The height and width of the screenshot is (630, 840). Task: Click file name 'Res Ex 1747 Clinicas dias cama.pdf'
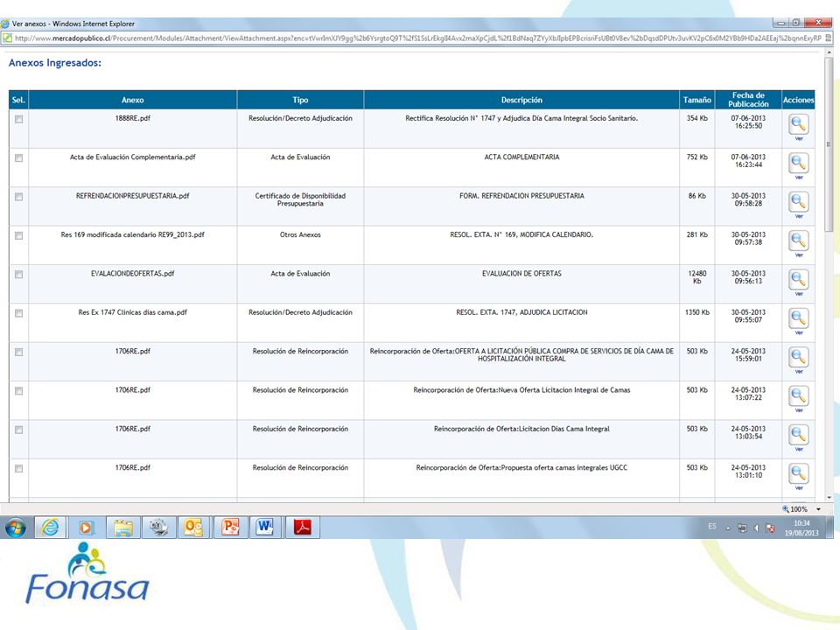coord(132,312)
